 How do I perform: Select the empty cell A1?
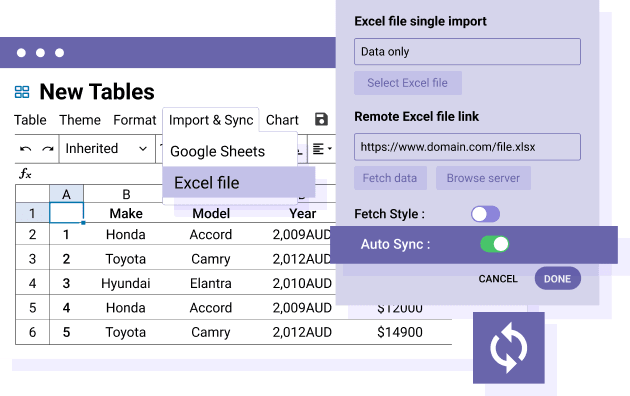point(67,213)
